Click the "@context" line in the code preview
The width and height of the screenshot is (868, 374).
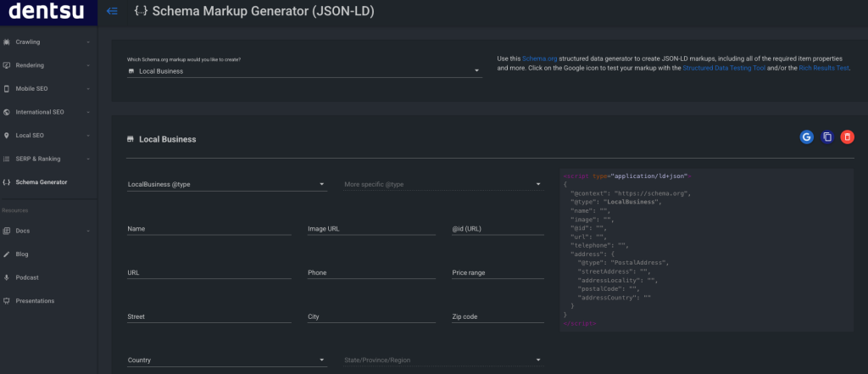coord(631,194)
